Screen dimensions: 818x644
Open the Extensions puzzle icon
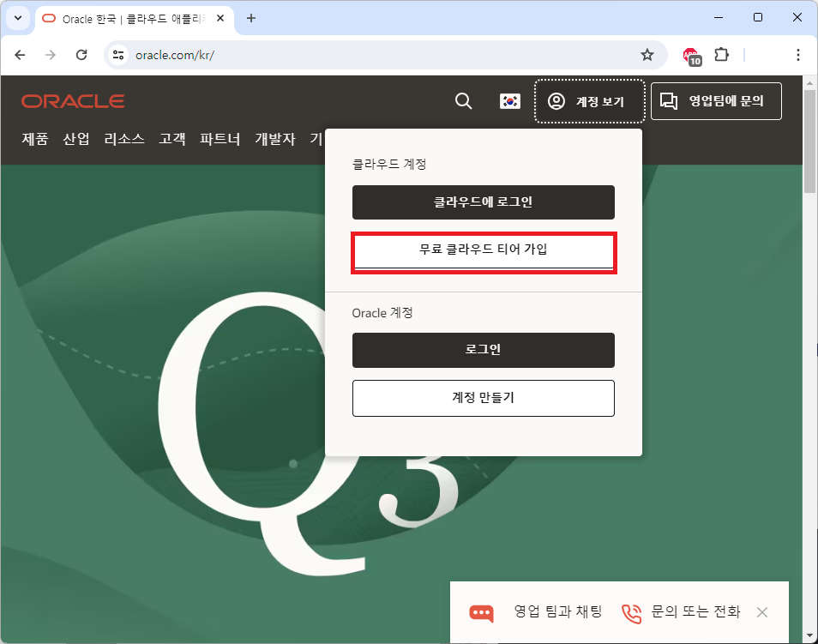(721, 54)
